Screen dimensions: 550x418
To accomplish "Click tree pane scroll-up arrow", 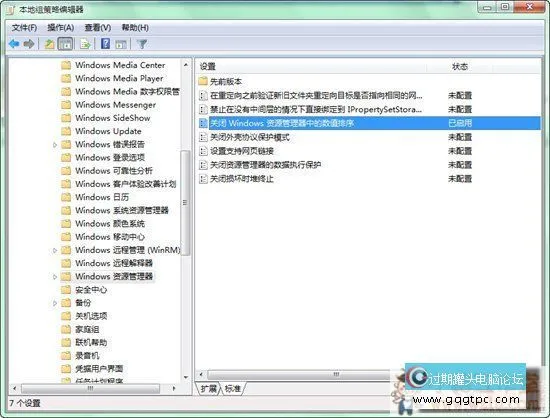I will click(186, 65).
